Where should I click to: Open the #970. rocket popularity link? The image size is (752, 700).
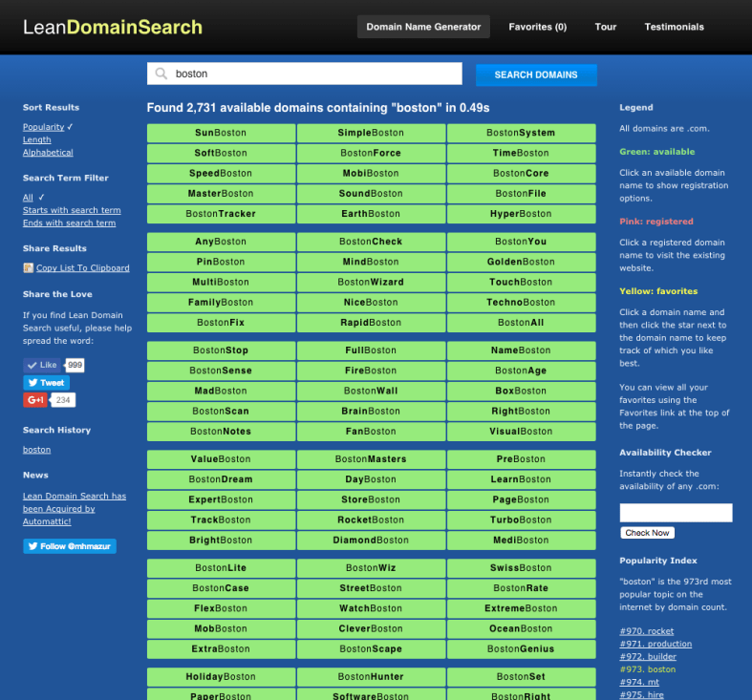tap(647, 631)
